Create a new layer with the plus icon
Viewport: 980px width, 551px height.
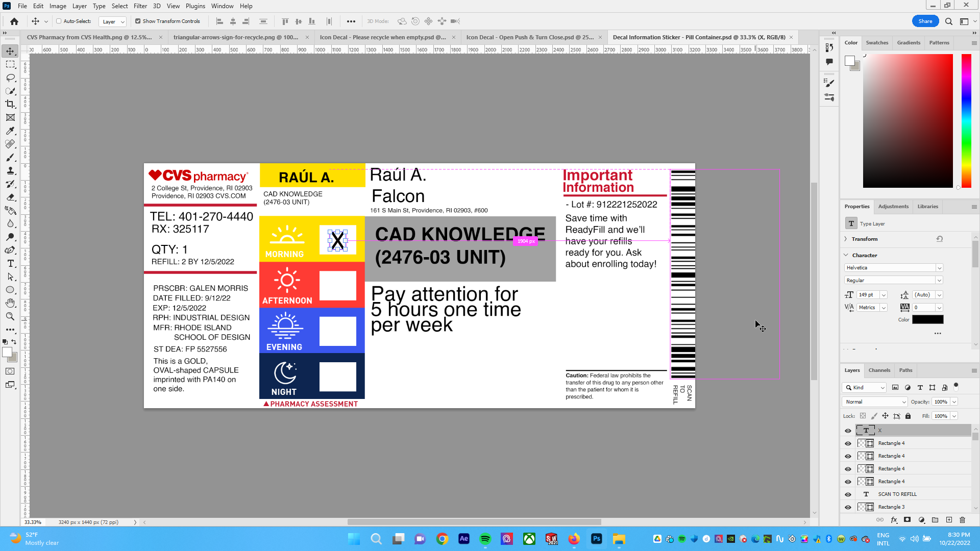(x=949, y=520)
